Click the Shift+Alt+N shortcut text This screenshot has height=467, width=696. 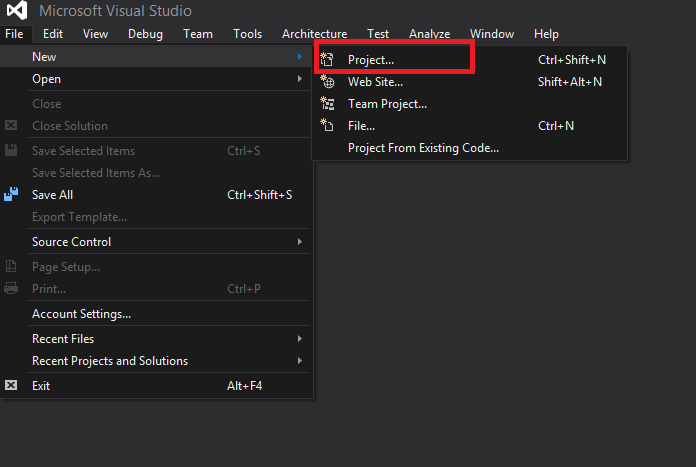(x=570, y=82)
